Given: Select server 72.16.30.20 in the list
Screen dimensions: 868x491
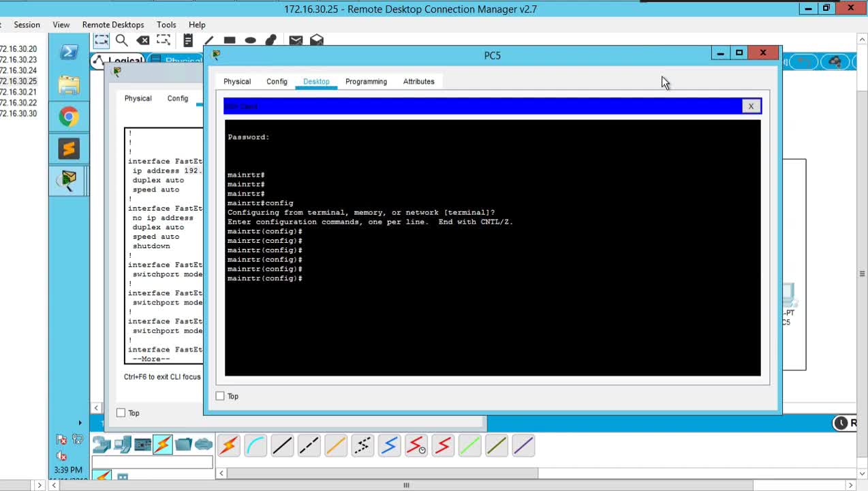Looking at the screenshot, I should pos(18,49).
